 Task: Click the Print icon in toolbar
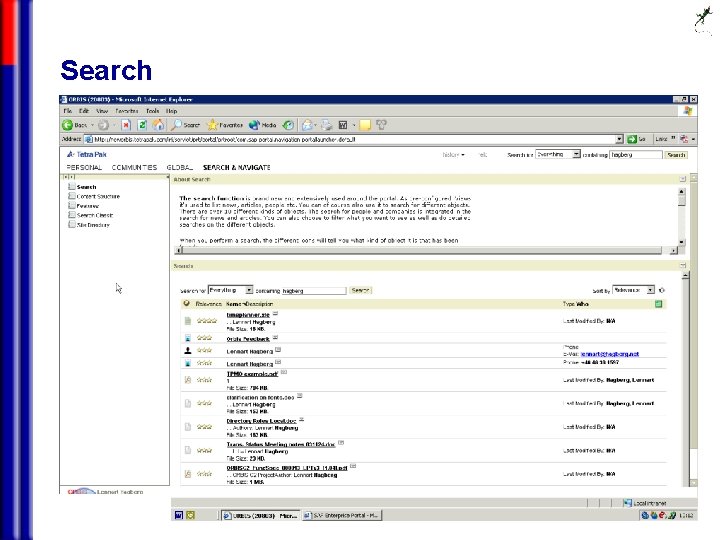(326, 125)
